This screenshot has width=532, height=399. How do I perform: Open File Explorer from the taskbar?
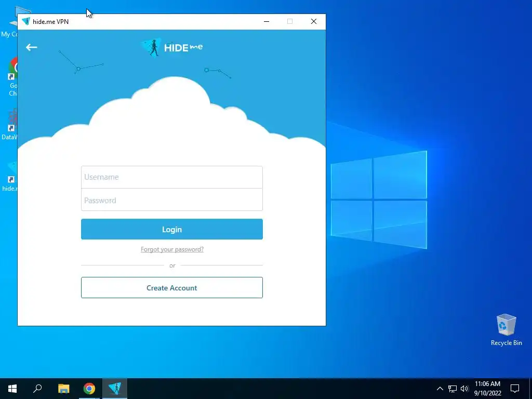click(63, 389)
